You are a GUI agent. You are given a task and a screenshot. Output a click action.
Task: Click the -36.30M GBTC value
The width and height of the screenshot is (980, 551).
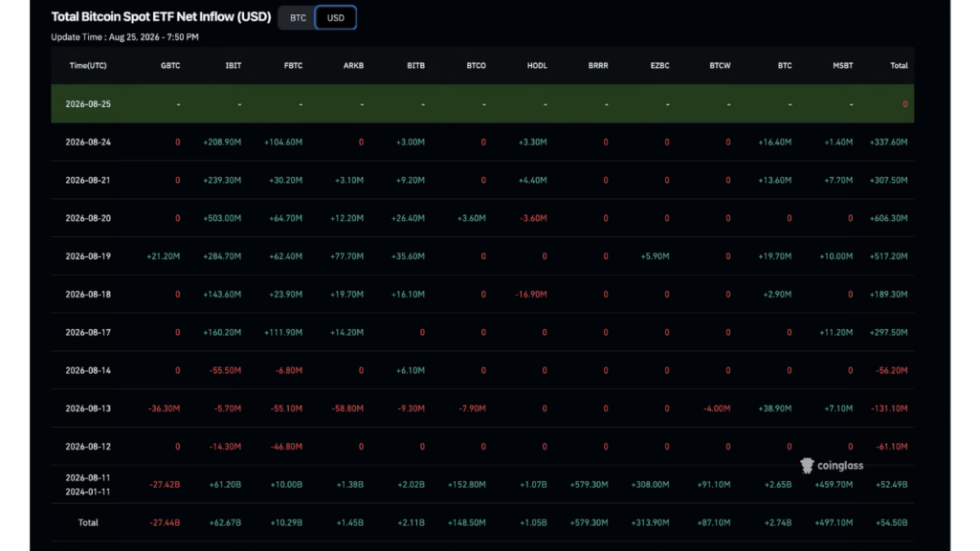pos(164,408)
